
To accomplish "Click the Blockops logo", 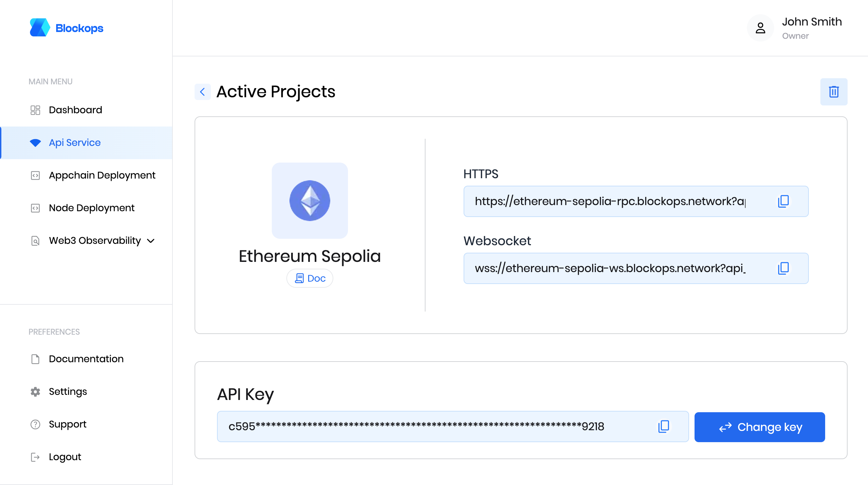I will coord(67,28).
